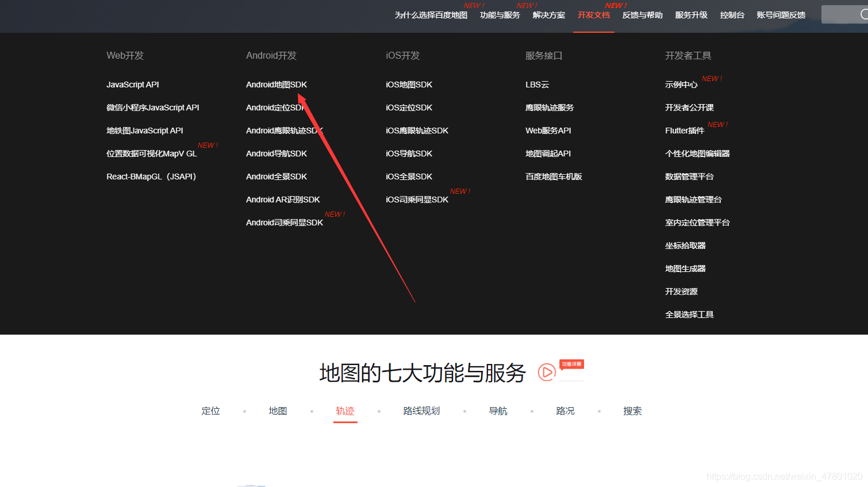Open iOS定位SDK link
Screen dimensions: 868x487
tap(409, 108)
